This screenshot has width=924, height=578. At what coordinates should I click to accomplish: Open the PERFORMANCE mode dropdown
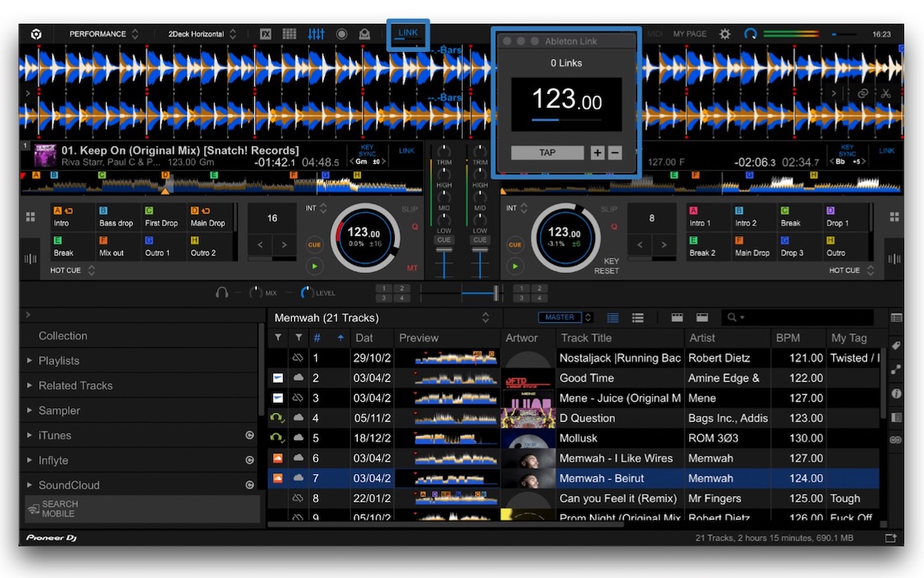click(x=99, y=34)
